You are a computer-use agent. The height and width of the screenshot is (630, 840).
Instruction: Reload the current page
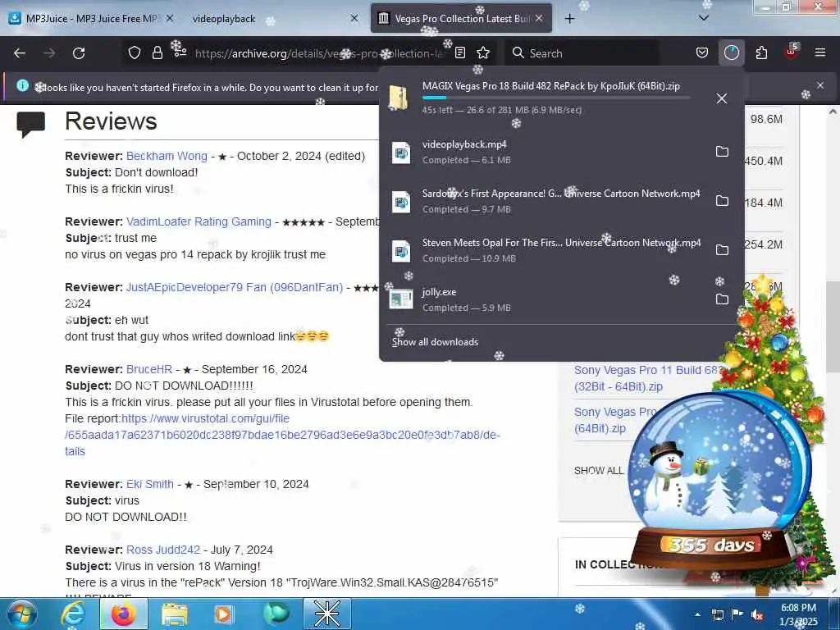point(79,53)
